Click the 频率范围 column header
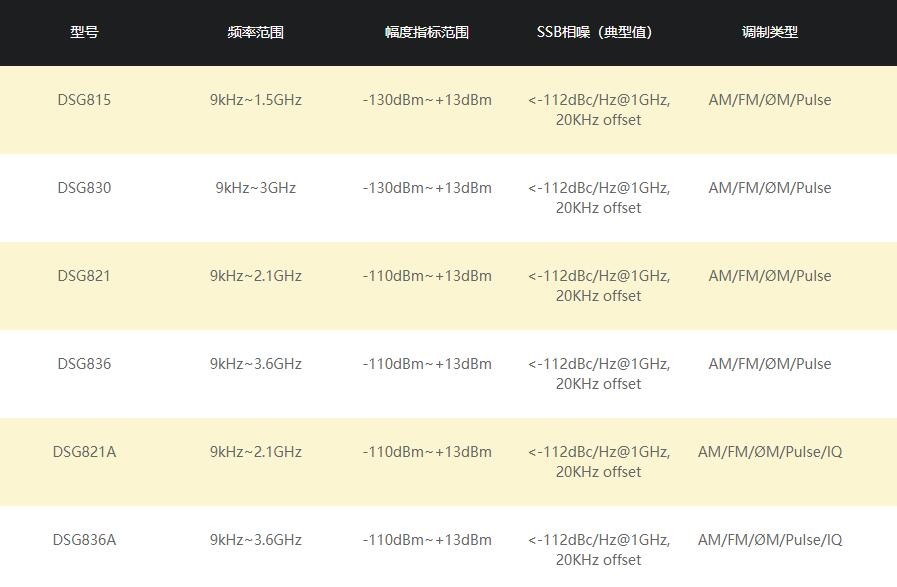The height and width of the screenshot is (587, 897). click(x=256, y=32)
